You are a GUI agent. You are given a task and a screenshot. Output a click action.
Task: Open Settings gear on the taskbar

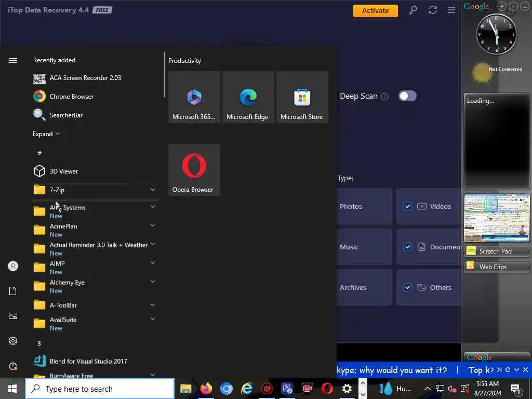point(347,389)
